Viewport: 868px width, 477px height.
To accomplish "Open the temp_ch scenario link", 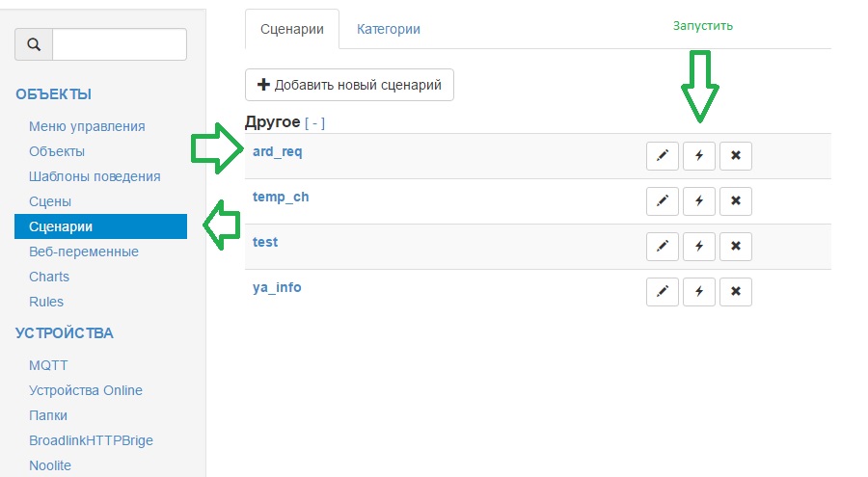I will click(x=281, y=197).
